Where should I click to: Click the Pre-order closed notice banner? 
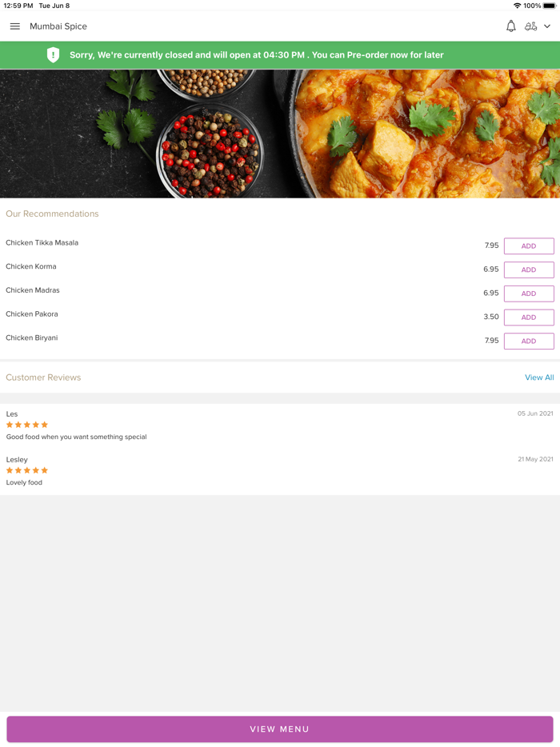pos(280,55)
